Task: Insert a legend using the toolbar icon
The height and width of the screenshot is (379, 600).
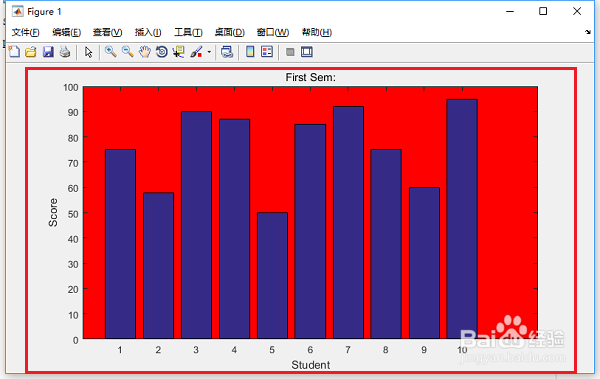Action: pos(267,52)
